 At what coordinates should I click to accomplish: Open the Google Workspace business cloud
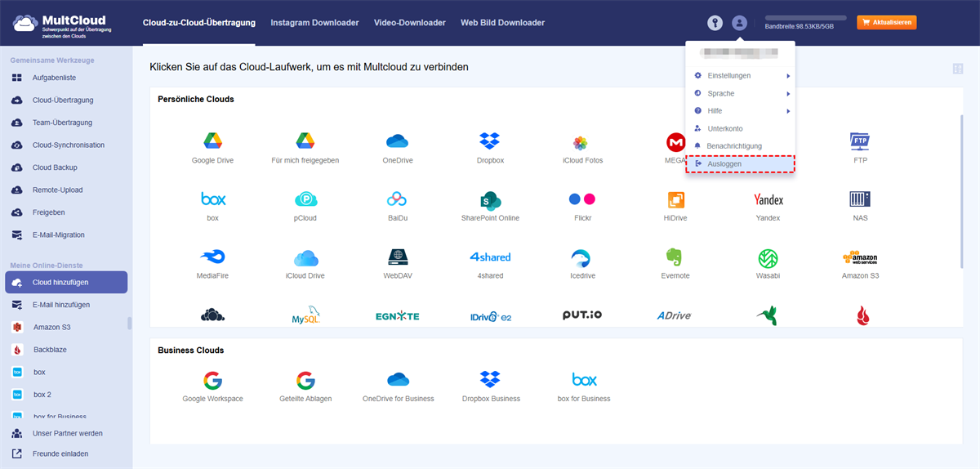212,380
